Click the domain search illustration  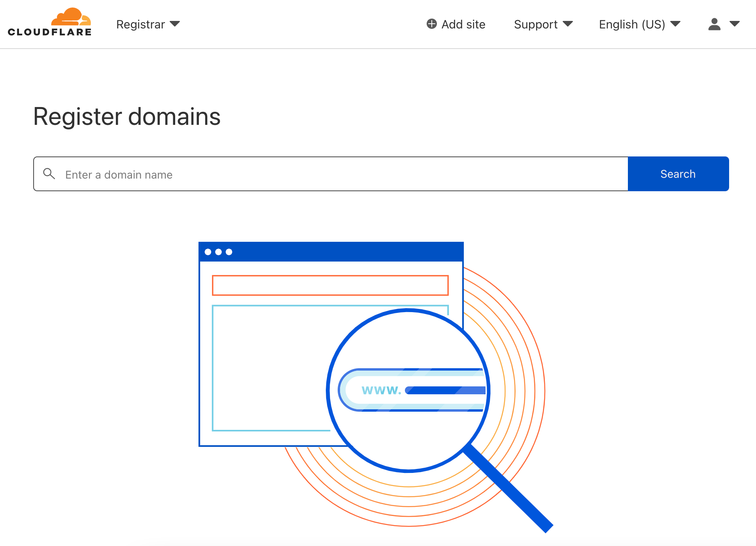tap(376, 387)
